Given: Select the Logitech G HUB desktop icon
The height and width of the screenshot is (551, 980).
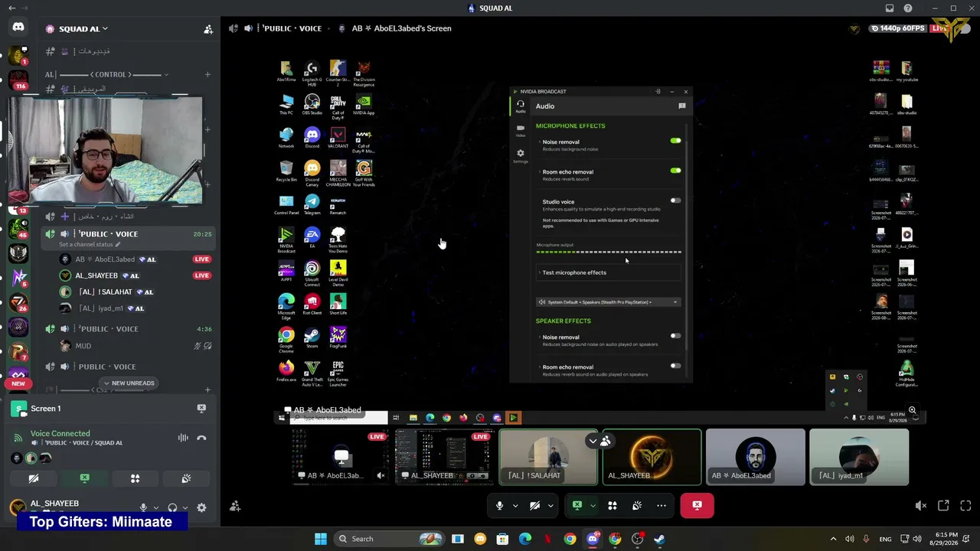Looking at the screenshot, I should tap(312, 72).
